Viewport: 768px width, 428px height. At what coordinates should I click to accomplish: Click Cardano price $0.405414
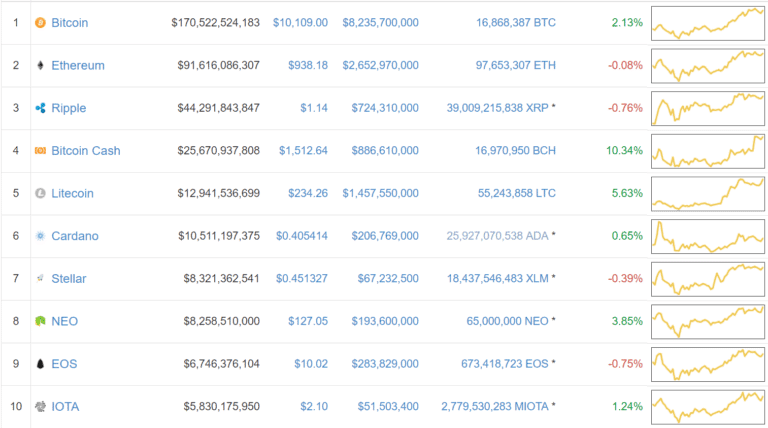pos(302,236)
